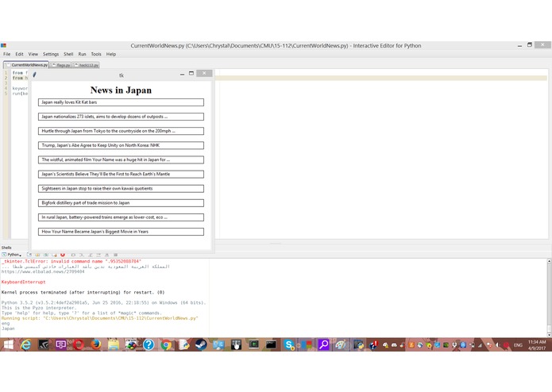
Task: Open 'Bigfork distillery' headline
Action: point(121,203)
